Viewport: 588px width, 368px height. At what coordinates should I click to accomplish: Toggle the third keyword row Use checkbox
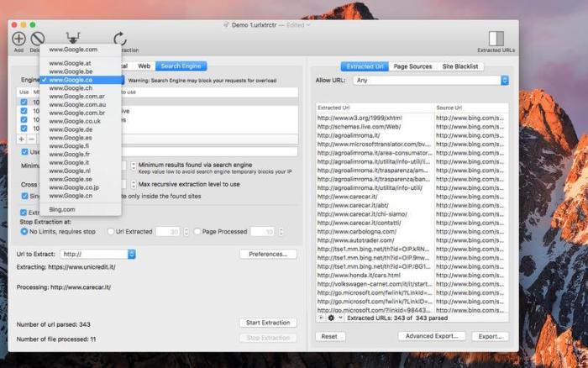(24, 119)
